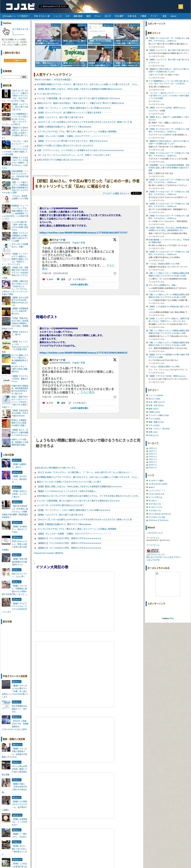The width and height of the screenshot is (191, 868).
Task: Click info icon on first embedded tweet
Action: click(x=115, y=273)
